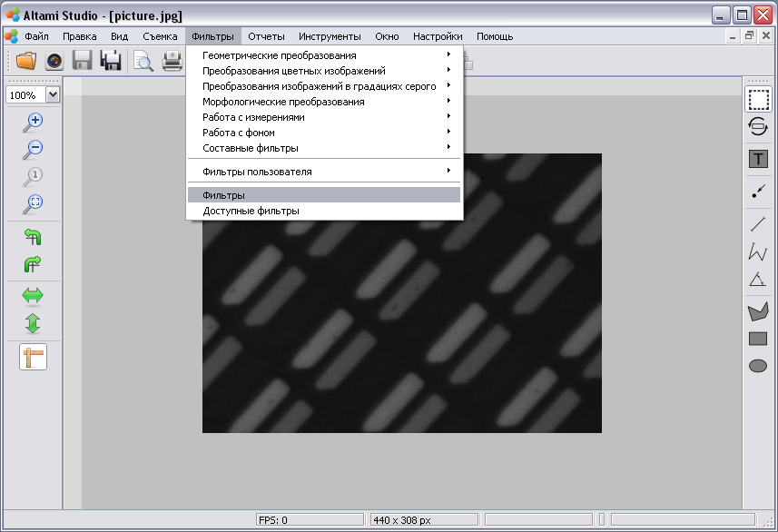The image size is (778, 532).
Task: Minimize the inner document window
Action: 733,35
